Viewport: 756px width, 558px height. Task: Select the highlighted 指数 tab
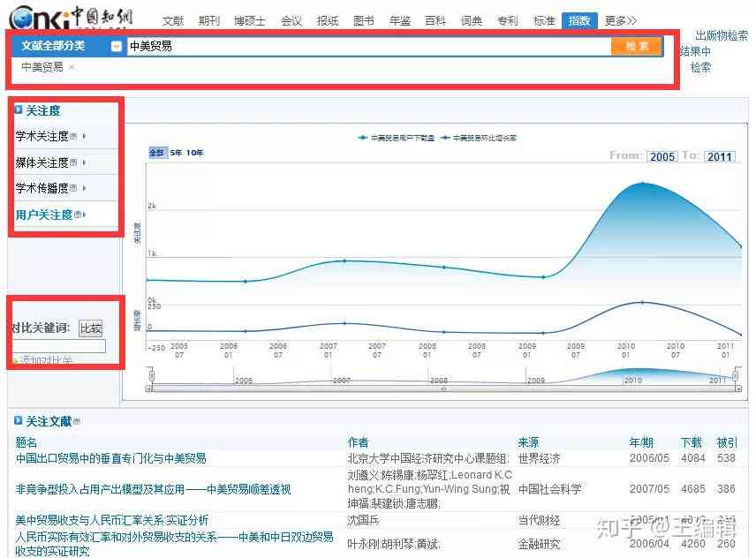tap(579, 20)
